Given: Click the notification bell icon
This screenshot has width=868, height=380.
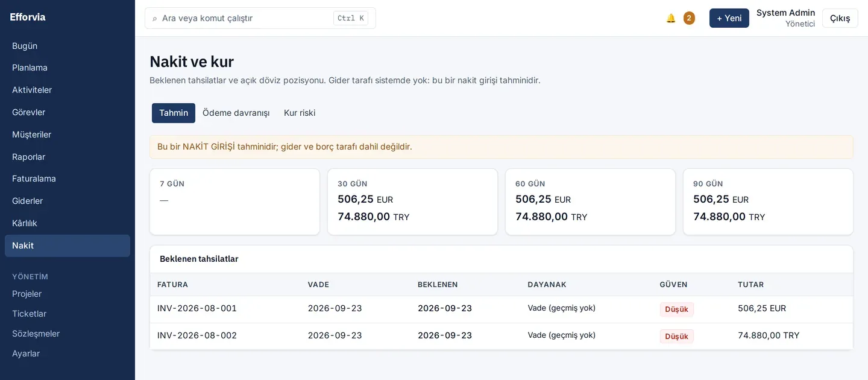Looking at the screenshot, I should 671,18.
